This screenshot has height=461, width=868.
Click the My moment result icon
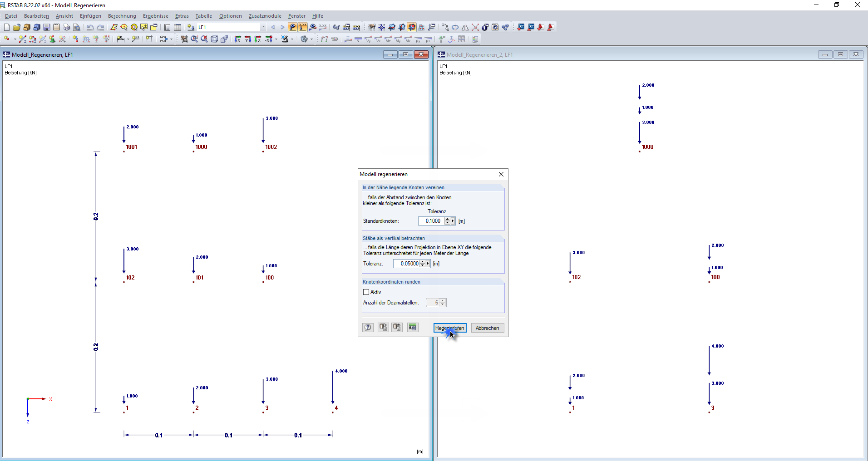(398, 39)
